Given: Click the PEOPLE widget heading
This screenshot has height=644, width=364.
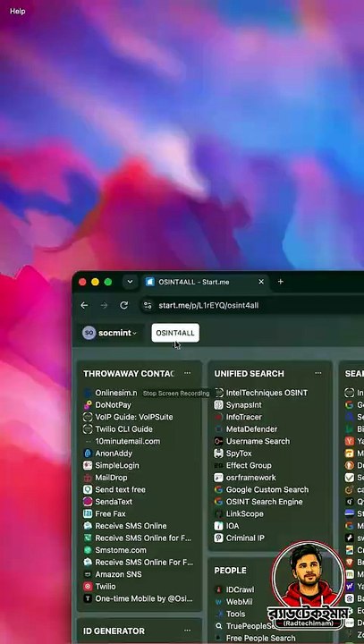Looking at the screenshot, I should (230, 571).
